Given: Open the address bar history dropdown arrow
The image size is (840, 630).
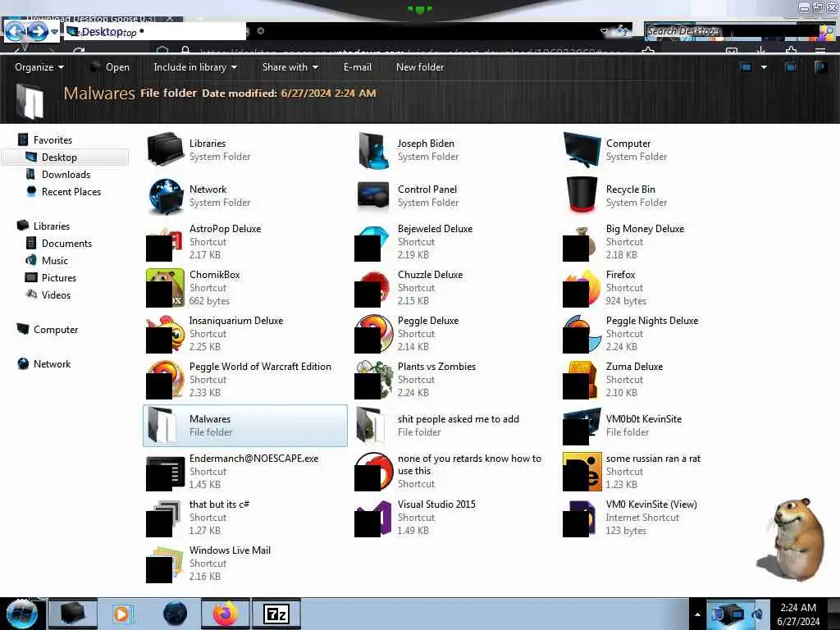Looking at the screenshot, I should click(605, 31).
